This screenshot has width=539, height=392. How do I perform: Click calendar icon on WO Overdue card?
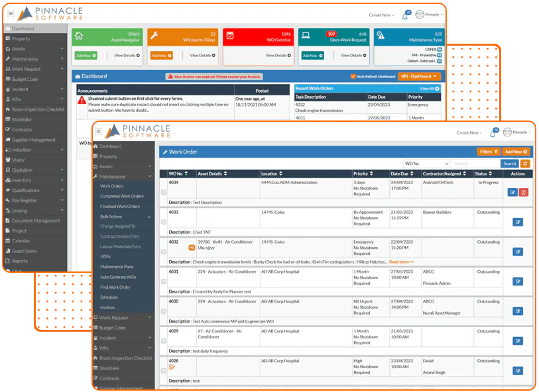[x=230, y=35]
